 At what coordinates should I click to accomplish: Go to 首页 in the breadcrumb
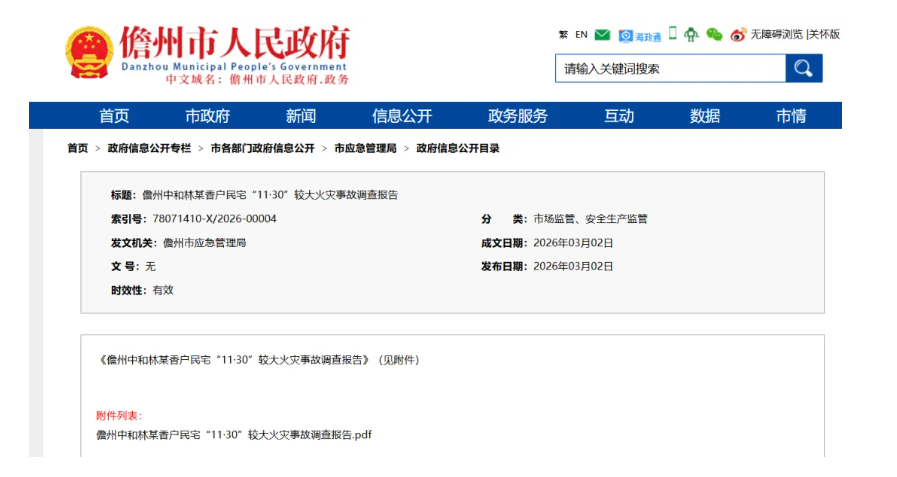pyautogui.click(x=78, y=148)
